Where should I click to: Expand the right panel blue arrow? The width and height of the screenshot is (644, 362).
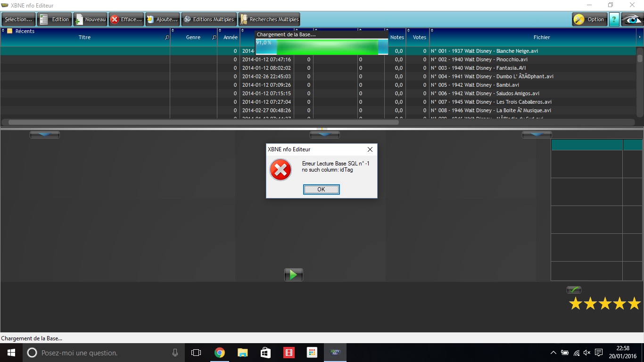tap(537, 135)
